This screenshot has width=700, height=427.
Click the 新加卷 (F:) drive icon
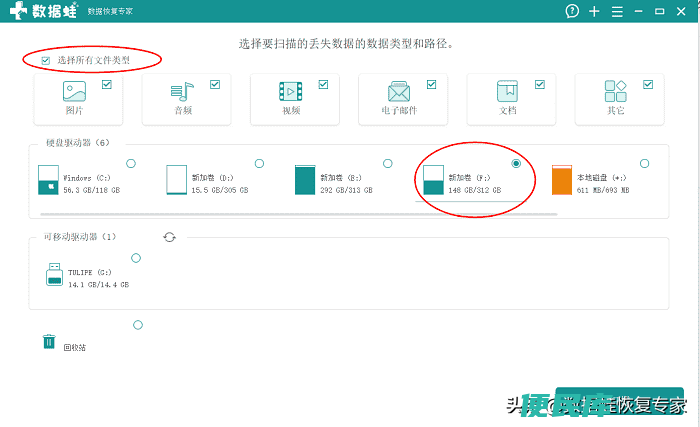click(433, 180)
